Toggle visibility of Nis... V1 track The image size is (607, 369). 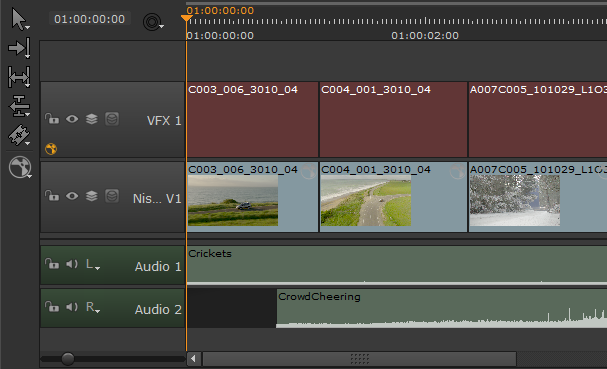(72, 196)
